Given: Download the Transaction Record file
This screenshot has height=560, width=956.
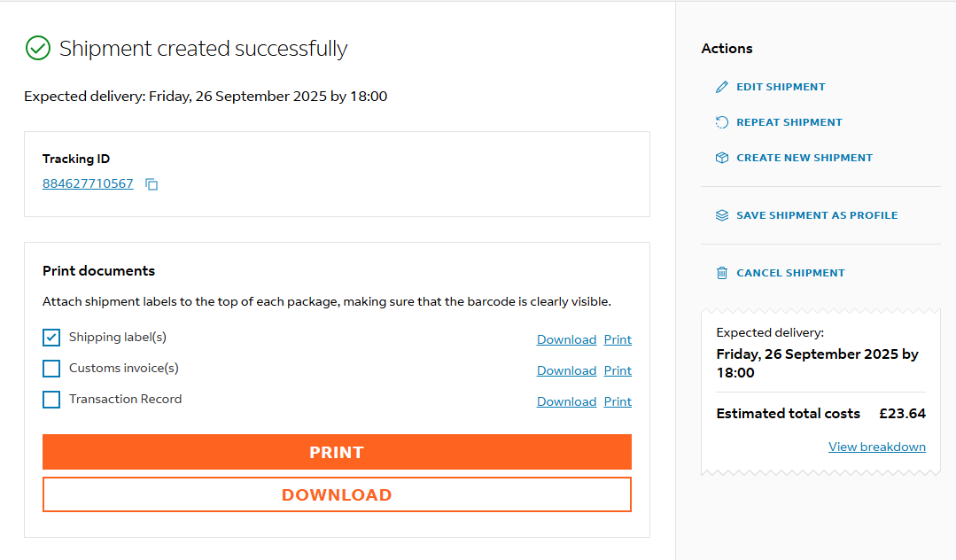Looking at the screenshot, I should (x=566, y=401).
